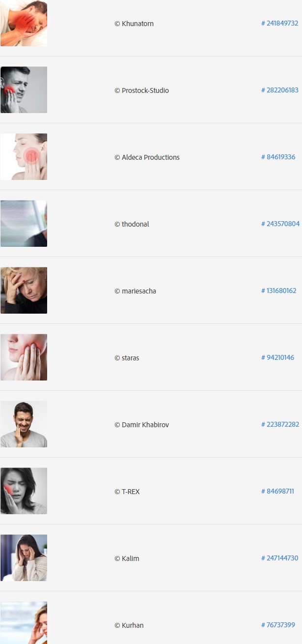The image size is (302, 644).
Task: Click the thodonal blurred thumbnail
Action: pos(24,224)
